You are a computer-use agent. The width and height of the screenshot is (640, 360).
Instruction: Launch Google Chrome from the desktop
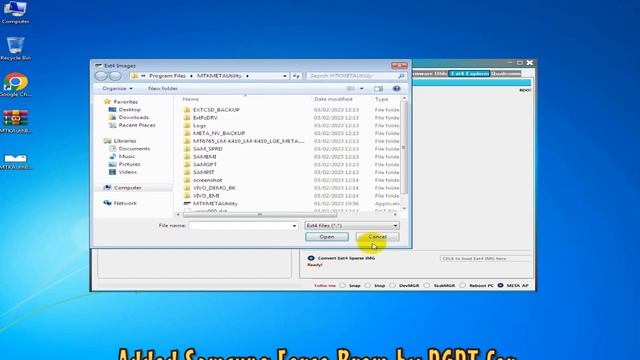(x=16, y=85)
